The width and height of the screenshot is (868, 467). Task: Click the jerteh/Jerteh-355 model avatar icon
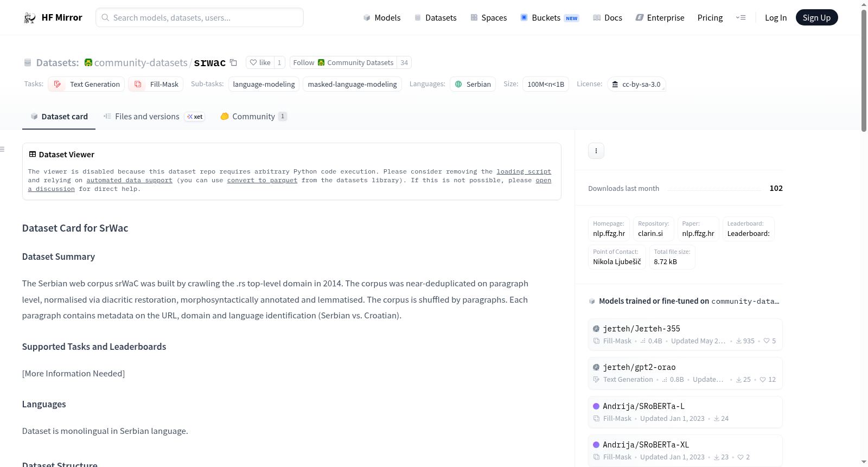596,329
